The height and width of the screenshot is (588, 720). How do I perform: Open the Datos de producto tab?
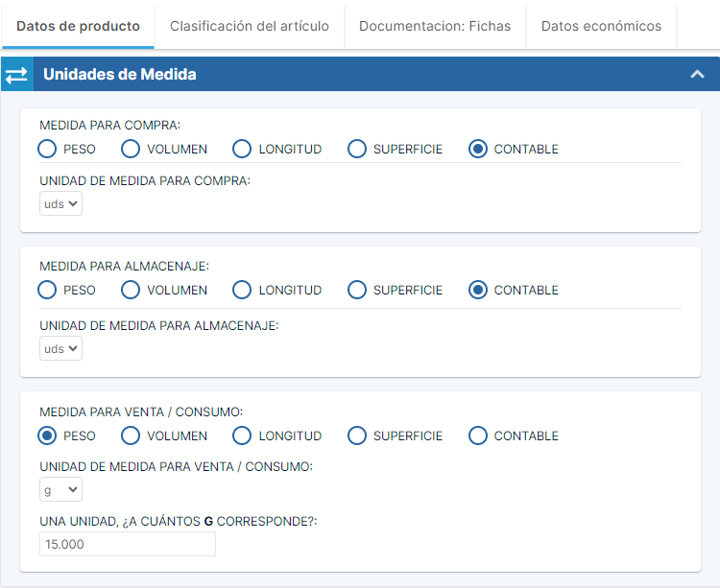coord(78,26)
